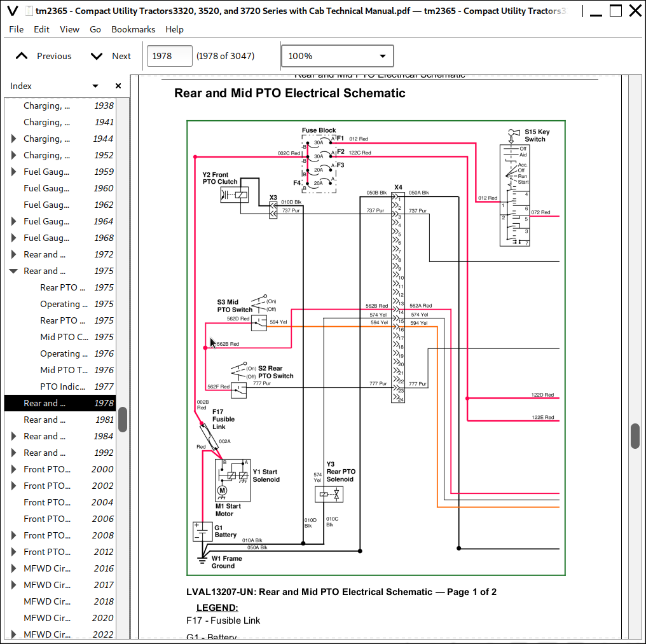646x644 pixels.
Task: Select the MFWD Cir... row for page 2018
Action: coord(60,601)
